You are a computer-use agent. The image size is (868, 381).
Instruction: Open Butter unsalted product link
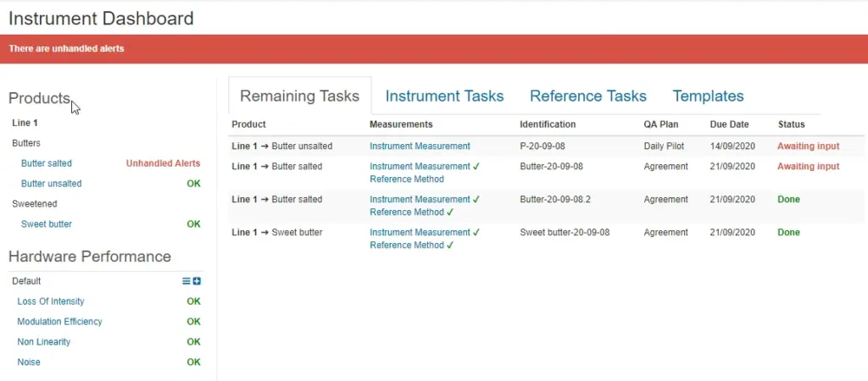[x=52, y=184]
